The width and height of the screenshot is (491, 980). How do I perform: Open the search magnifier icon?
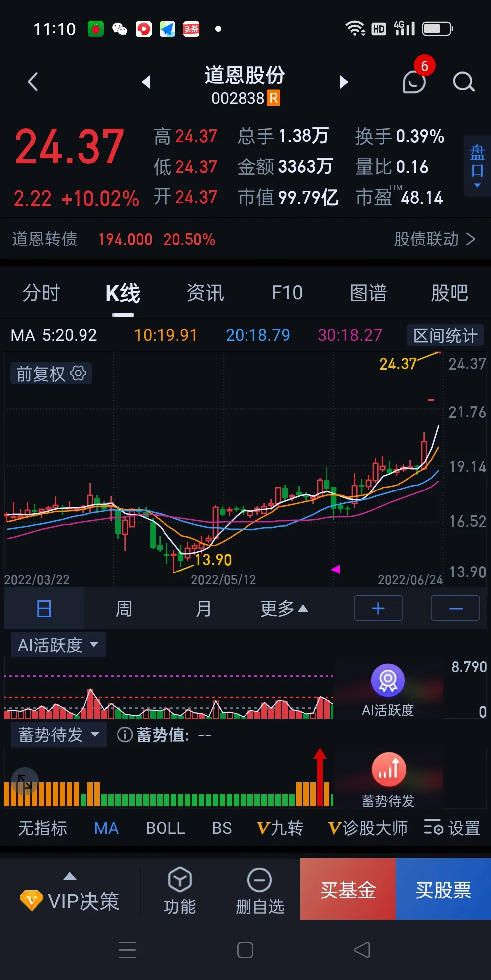point(463,82)
